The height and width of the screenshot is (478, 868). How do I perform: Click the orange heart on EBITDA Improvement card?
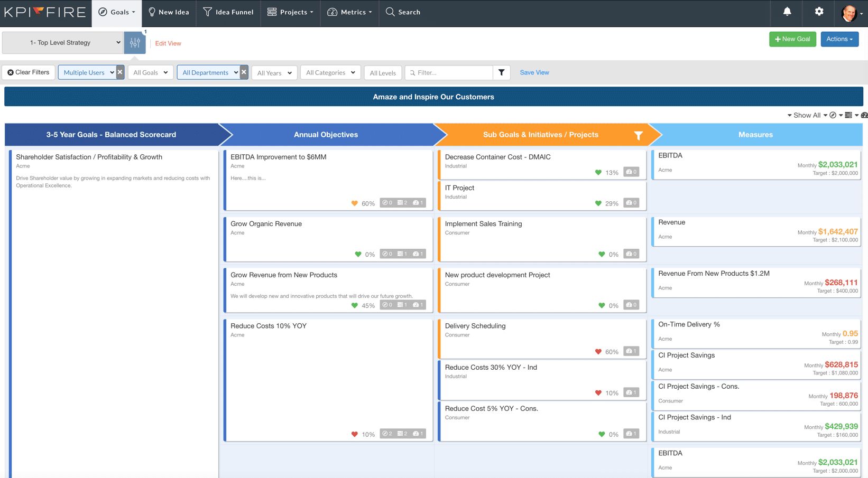tap(355, 203)
